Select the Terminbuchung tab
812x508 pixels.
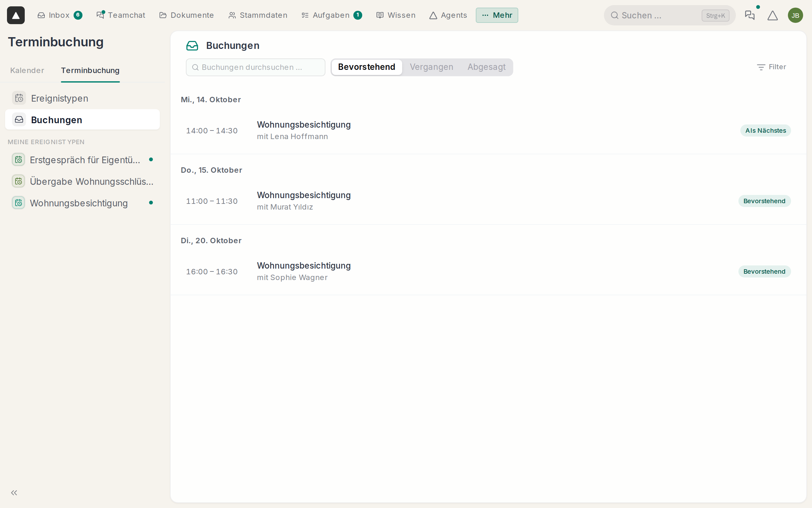[90, 70]
